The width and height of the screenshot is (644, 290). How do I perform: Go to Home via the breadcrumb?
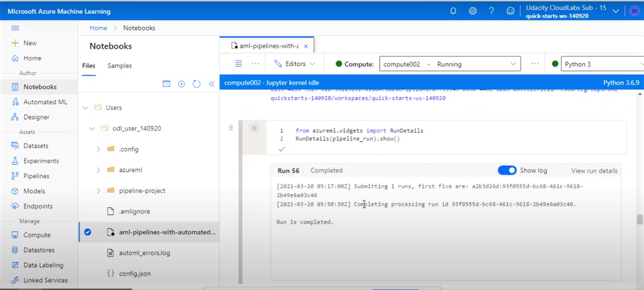pyautogui.click(x=98, y=28)
